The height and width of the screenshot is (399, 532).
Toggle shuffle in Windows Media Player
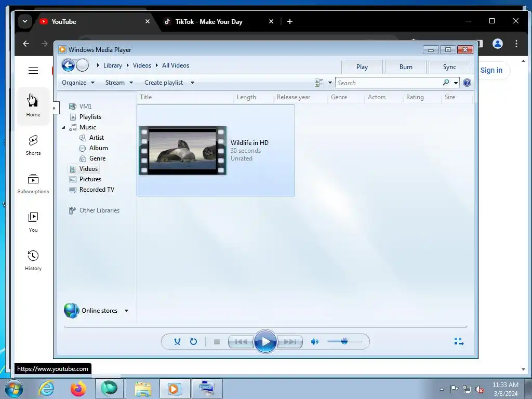tap(177, 341)
